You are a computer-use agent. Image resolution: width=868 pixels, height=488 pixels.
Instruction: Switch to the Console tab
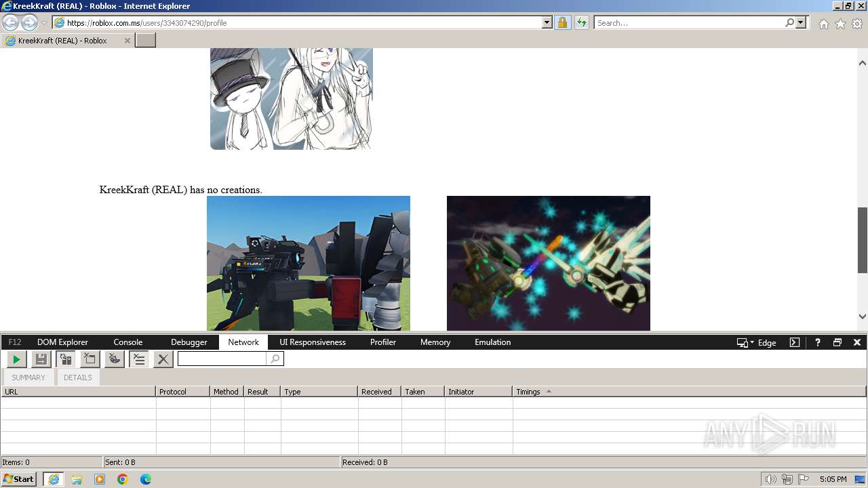[x=128, y=342]
